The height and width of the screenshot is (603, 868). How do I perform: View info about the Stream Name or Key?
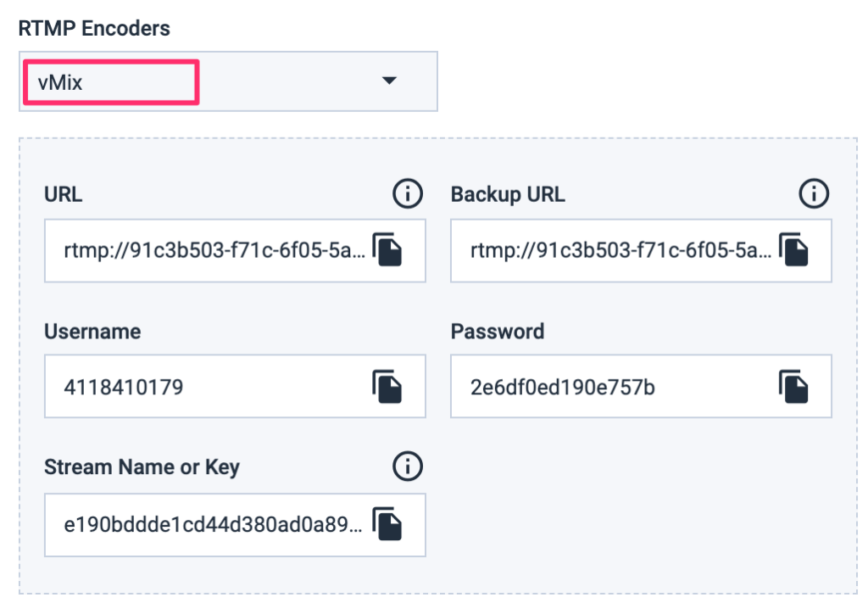point(408,466)
